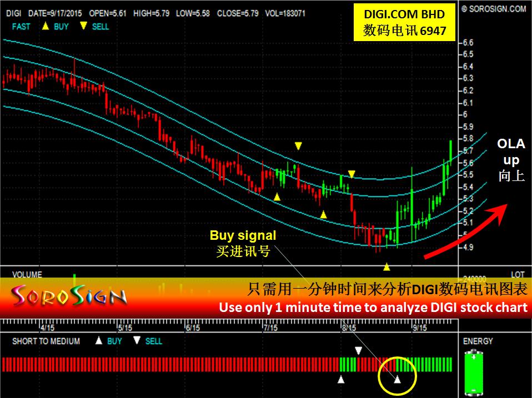Click the SoroSign logo

click(69, 296)
